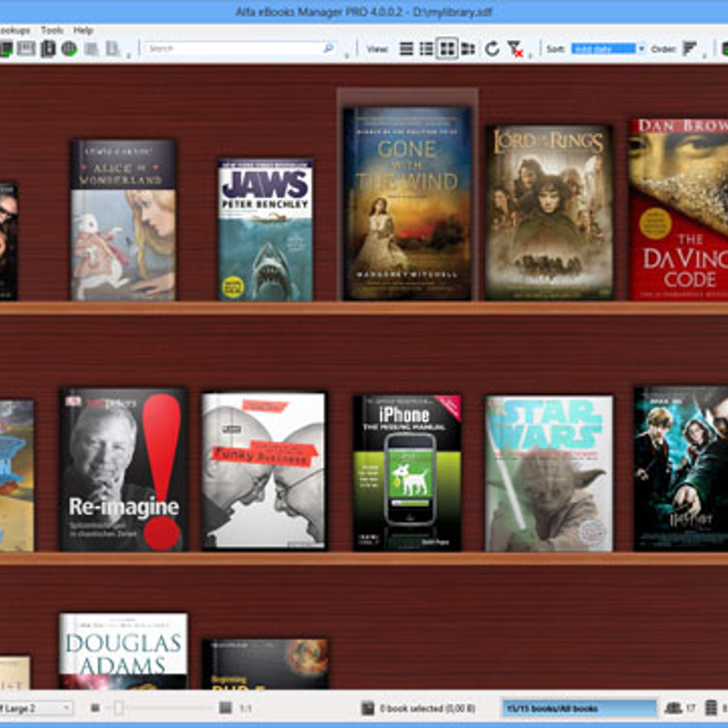Click the dark book icon in toolbar
The image size is (728, 728).
[x=48, y=48]
